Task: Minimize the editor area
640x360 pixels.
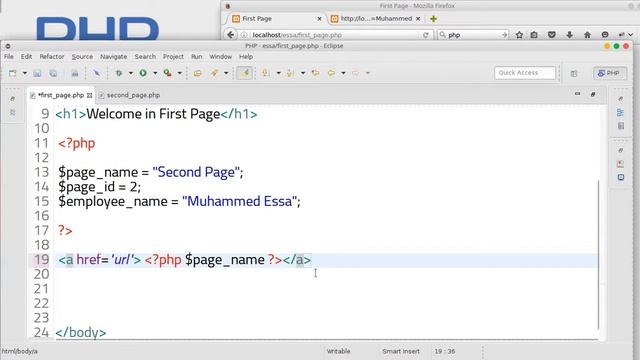Action: pyautogui.click(x=577, y=94)
